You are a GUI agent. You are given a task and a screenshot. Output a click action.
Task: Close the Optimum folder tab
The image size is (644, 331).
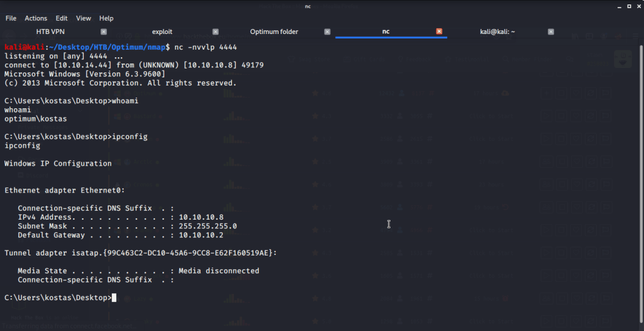click(327, 31)
